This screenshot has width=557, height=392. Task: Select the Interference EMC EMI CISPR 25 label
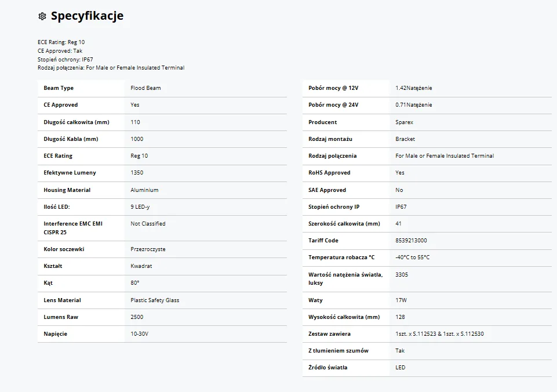tap(73, 228)
